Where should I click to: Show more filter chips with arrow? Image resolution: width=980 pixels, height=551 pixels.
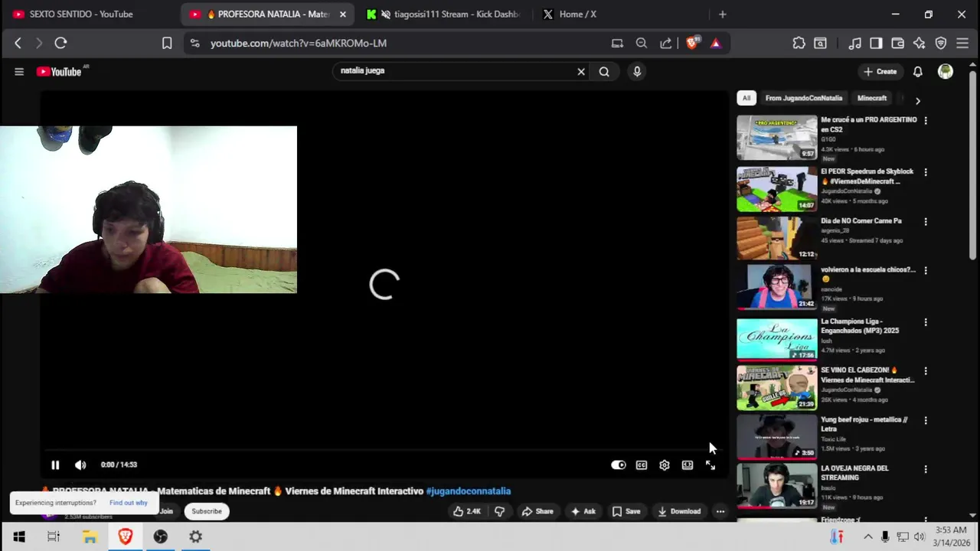917,99
